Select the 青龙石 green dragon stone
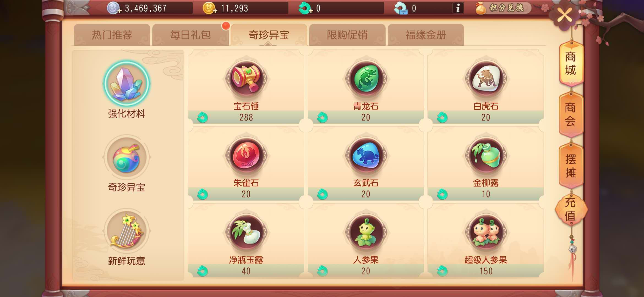The width and height of the screenshot is (644, 297). pos(366,87)
